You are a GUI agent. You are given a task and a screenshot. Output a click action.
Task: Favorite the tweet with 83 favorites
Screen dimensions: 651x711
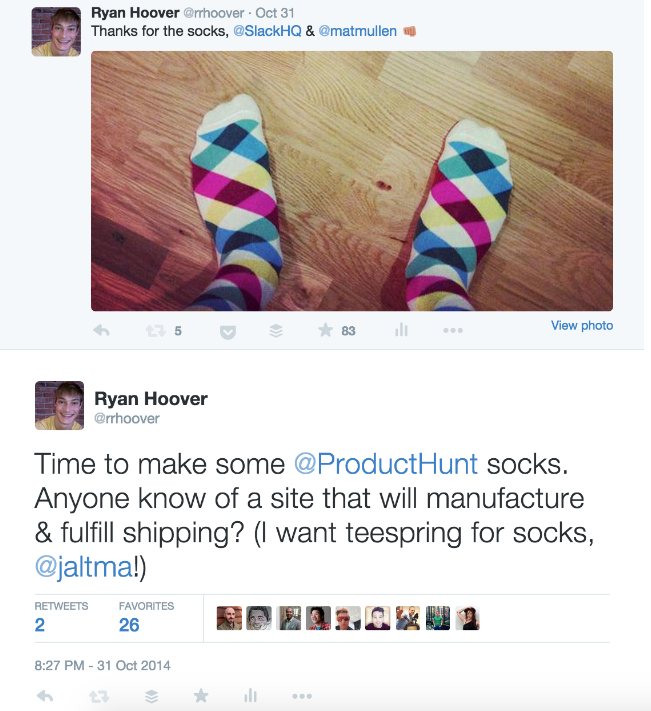pos(325,331)
